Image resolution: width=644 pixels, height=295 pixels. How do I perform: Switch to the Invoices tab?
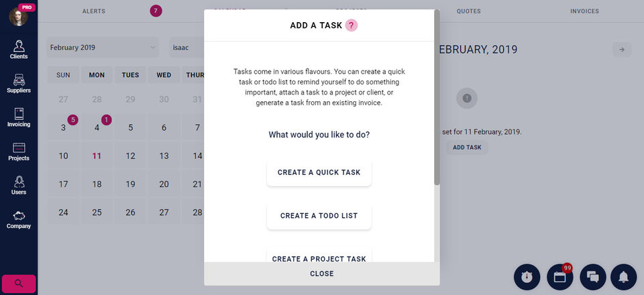click(584, 11)
